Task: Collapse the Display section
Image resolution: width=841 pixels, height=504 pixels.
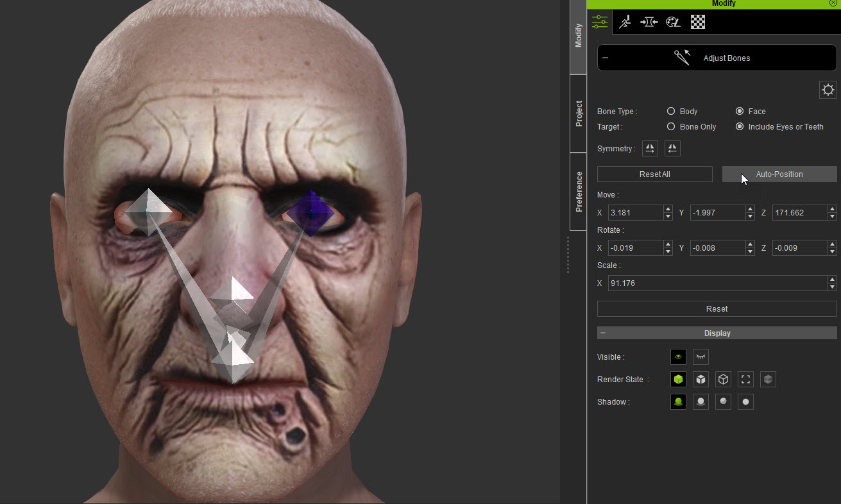Action: [x=603, y=333]
